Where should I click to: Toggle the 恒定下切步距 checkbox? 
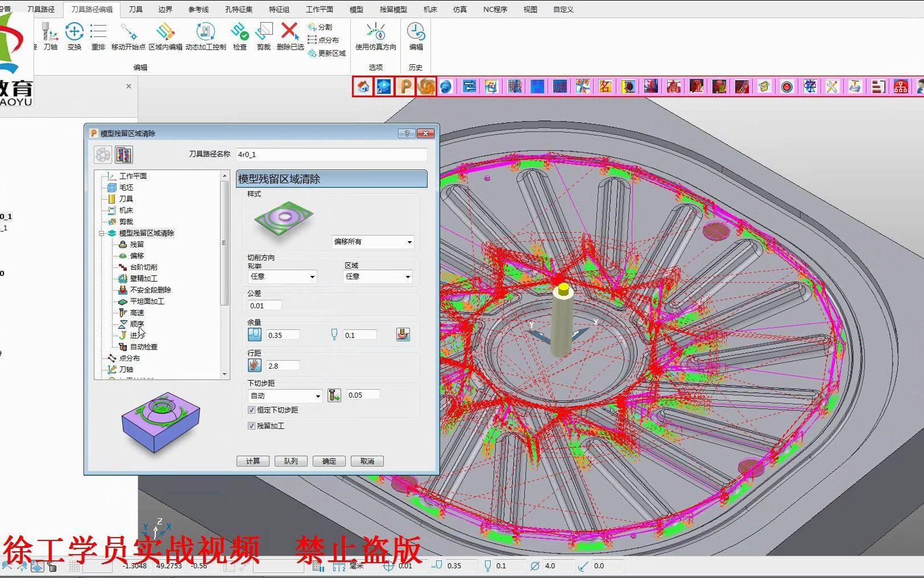click(x=251, y=410)
